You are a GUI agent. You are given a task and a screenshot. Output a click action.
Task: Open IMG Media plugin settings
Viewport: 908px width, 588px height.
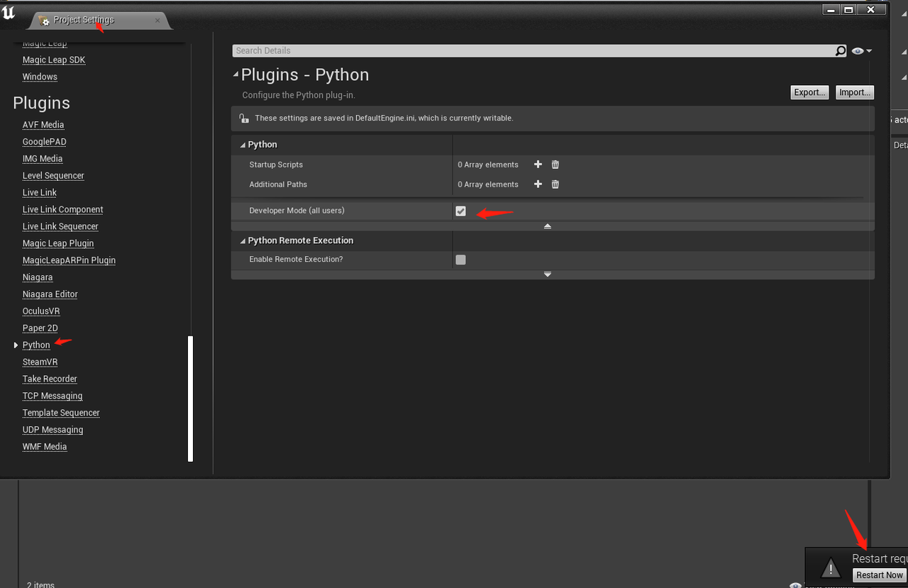[43, 159]
